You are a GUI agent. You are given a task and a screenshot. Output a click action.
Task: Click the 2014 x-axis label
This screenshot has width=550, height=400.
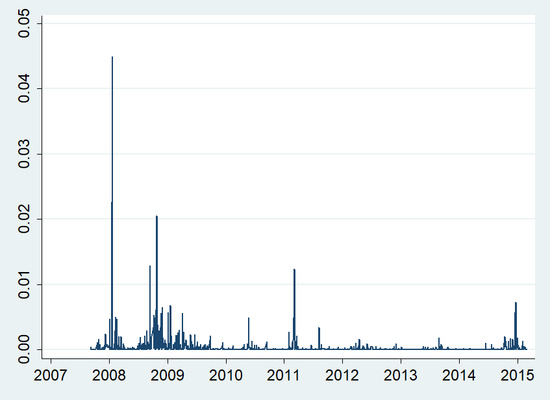[x=458, y=375]
